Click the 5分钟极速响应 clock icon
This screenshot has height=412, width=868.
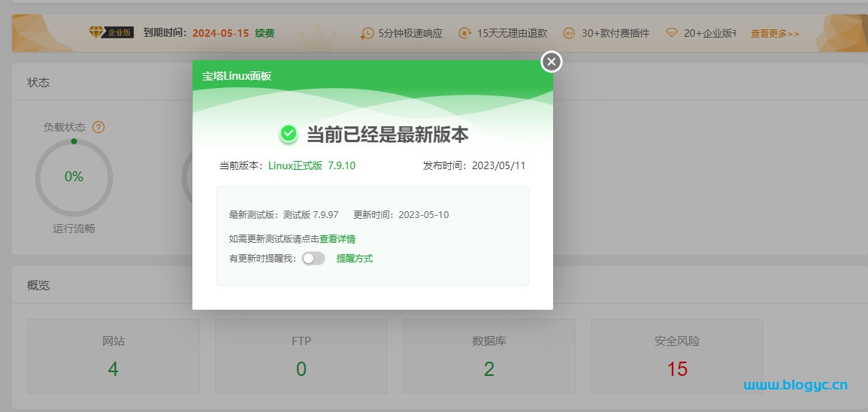[x=367, y=34]
